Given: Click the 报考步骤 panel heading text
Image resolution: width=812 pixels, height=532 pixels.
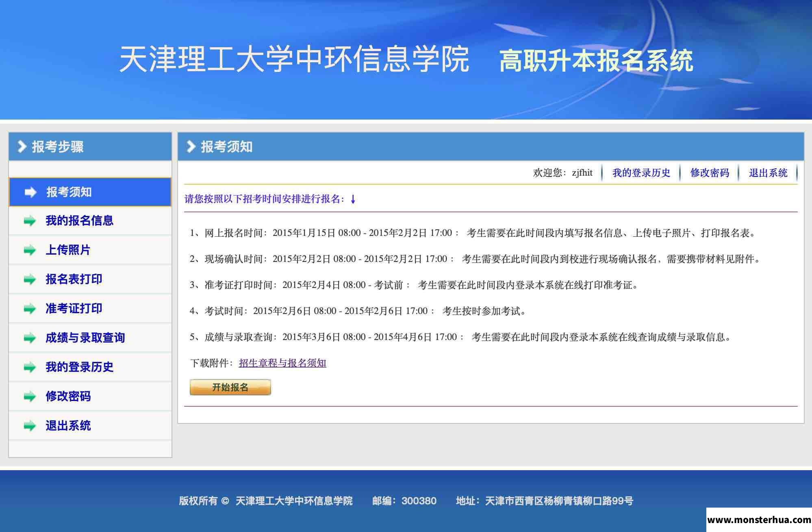Looking at the screenshot, I should 58,146.
